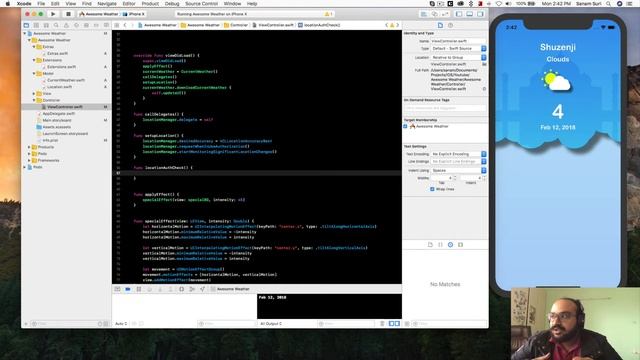This screenshot has width=640, height=360.
Task: Show the File inspector tab icon
Action: click(440, 25)
